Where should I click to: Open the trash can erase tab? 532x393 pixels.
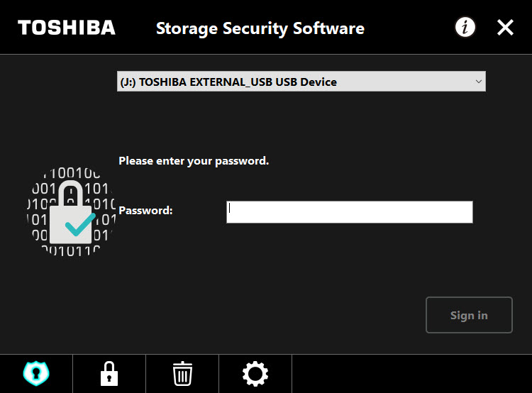182,374
